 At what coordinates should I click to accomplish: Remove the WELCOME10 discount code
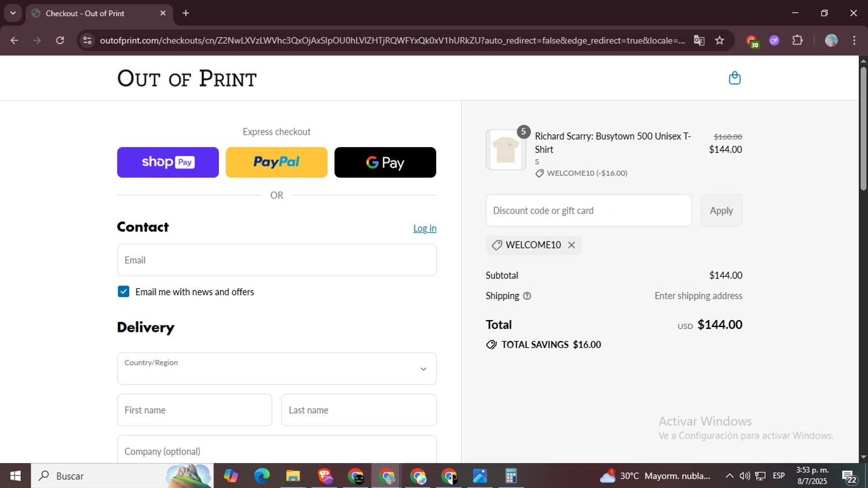coord(571,245)
